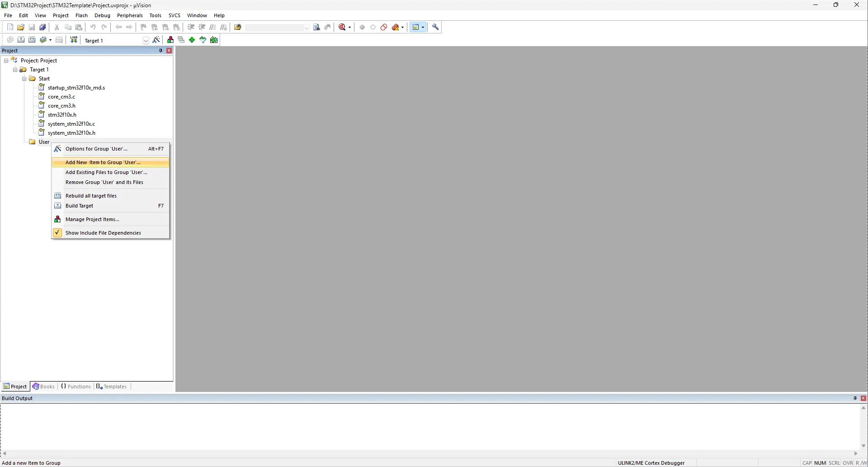The width and height of the screenshot is (868, 467).
Task: Switch to the Books tab
Action: tap(44, 387)
